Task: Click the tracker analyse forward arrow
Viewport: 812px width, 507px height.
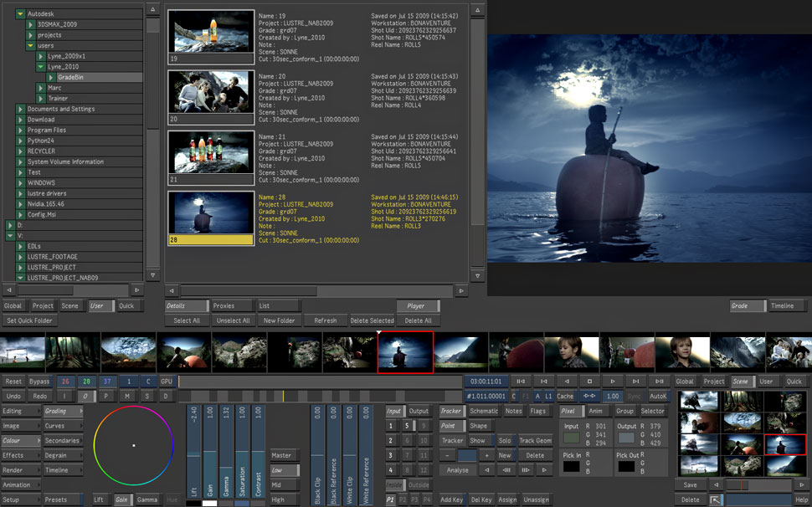Action: tap(544, 470)
